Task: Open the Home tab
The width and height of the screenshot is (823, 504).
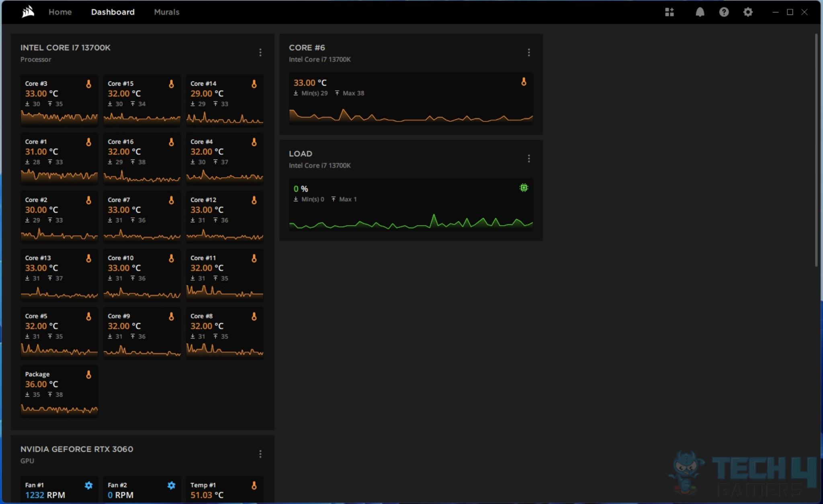Action: coord(60,12)
